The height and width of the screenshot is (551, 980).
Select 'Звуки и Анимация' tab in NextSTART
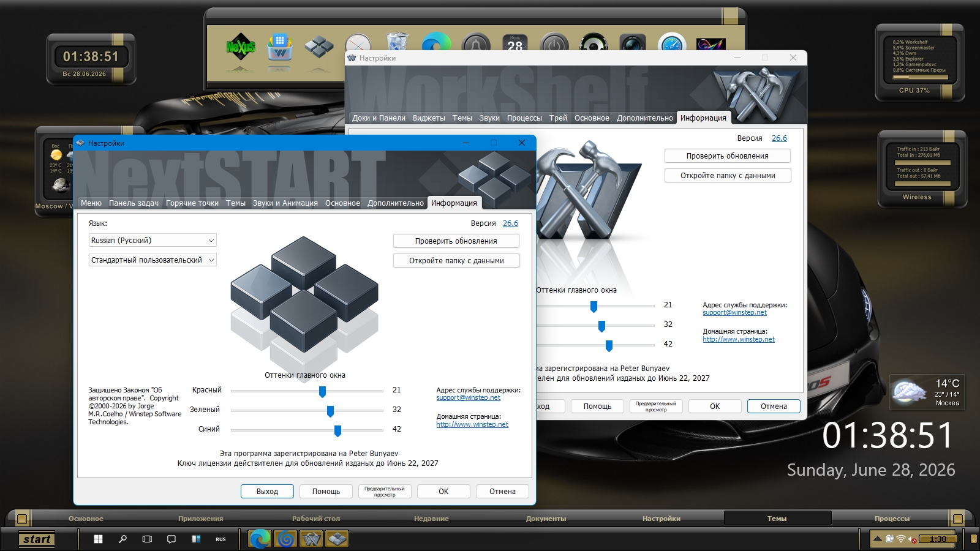point(285,203)
